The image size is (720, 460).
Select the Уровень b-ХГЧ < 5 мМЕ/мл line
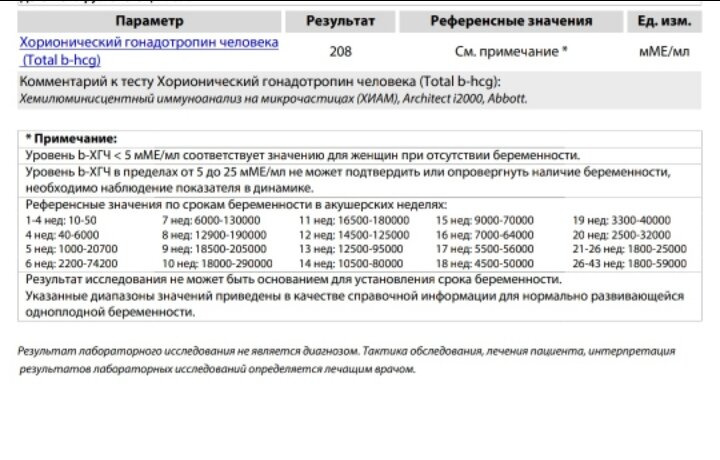[x=302, y=155]
